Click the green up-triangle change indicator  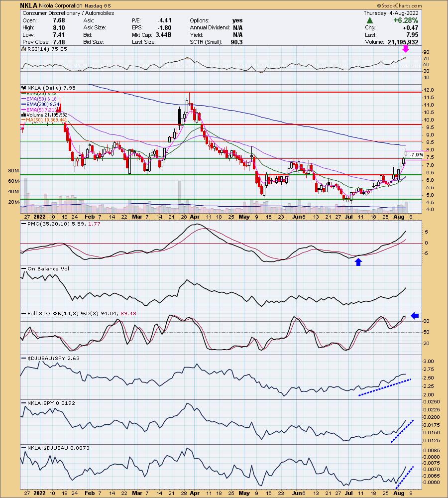(369, 20)
